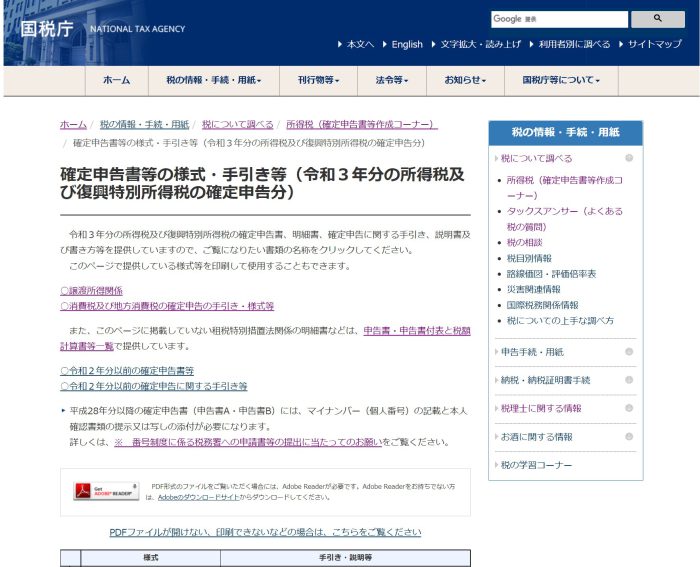Viewport: 700px width, 567px height.
Task: Expand the 刊行物等 nav menu
Action: pos(318,80)
